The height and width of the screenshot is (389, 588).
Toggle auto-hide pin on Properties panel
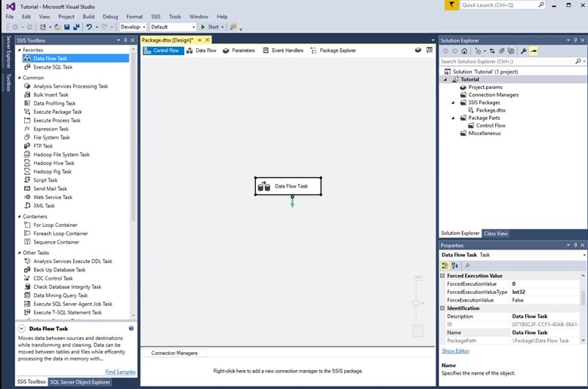pos(575,245)
